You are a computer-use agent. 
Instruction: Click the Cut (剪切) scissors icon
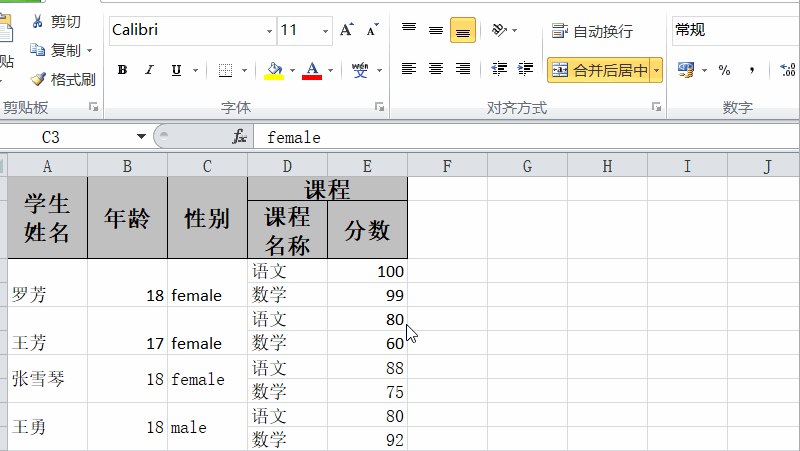click(38, 21)
